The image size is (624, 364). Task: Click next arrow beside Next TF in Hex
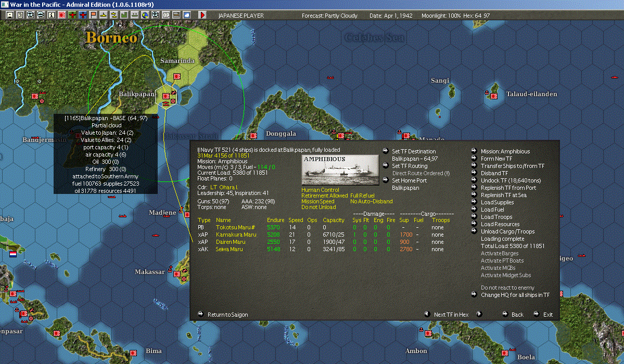coord(479,314)
